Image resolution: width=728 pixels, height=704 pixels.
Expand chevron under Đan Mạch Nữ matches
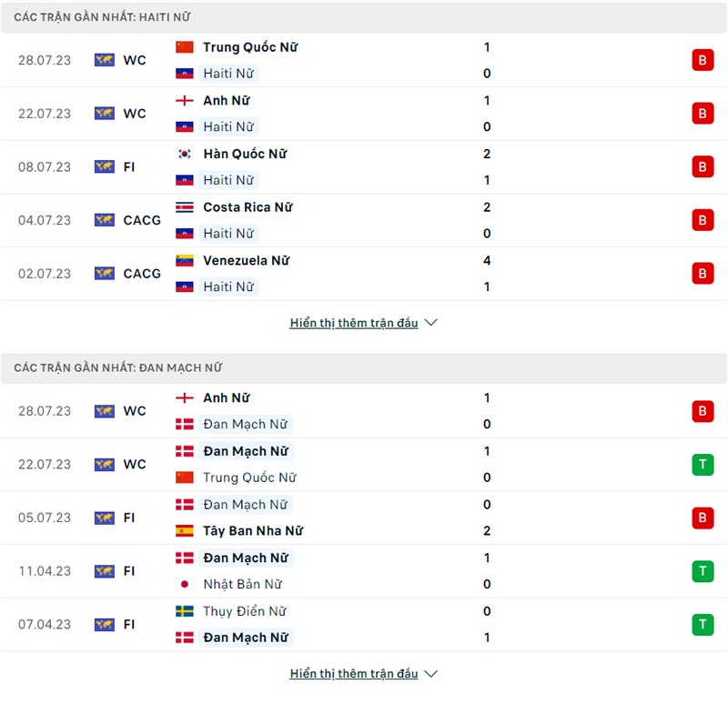click(431, 674)
